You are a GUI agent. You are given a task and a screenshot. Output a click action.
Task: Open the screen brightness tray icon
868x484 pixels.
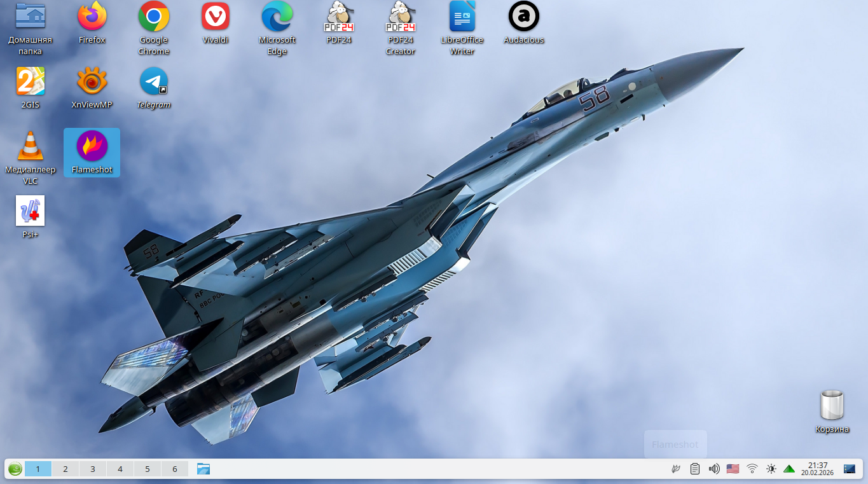771,469
